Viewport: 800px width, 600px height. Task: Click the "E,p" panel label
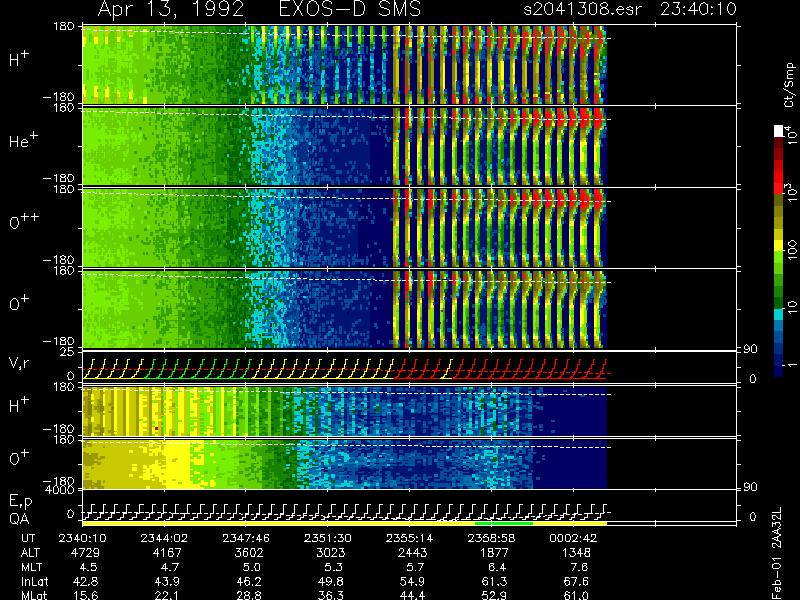click(20, 502)
